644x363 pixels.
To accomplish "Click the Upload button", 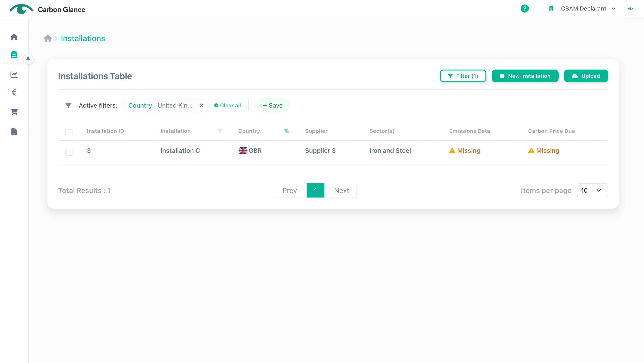I will [x=586, y=76].
